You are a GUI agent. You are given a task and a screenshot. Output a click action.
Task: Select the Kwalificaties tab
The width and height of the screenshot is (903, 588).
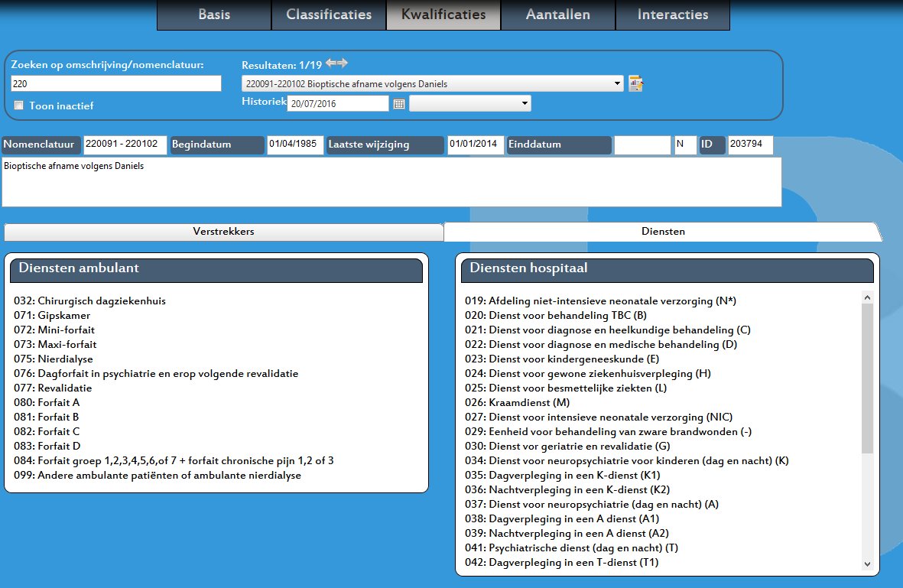(443, 15)
